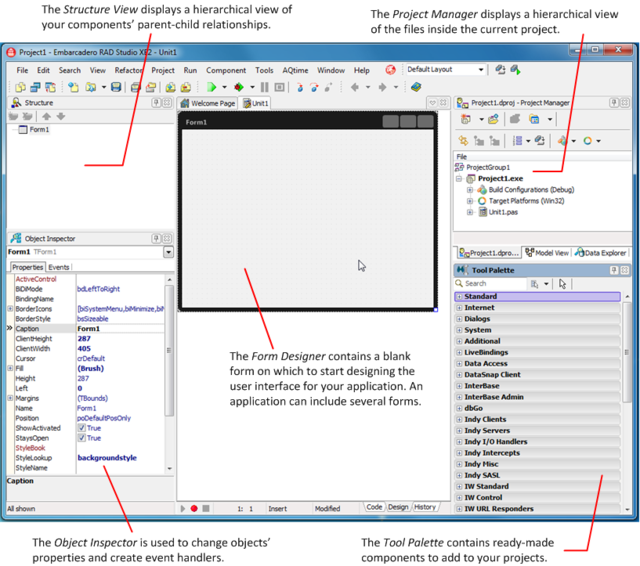Image resolution: width=640 pixels, height=566 pixels.
Task: Click the Pause button in the toolbar
Action: pos(264,87)
